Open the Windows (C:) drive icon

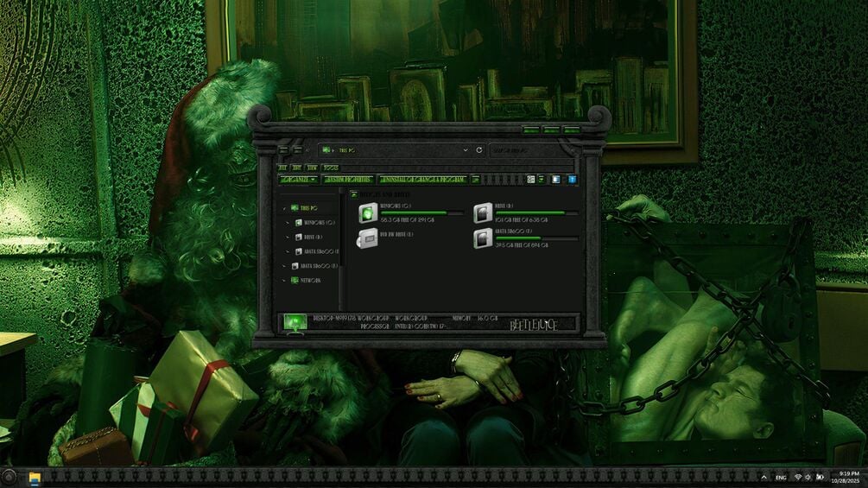point(368,213)
